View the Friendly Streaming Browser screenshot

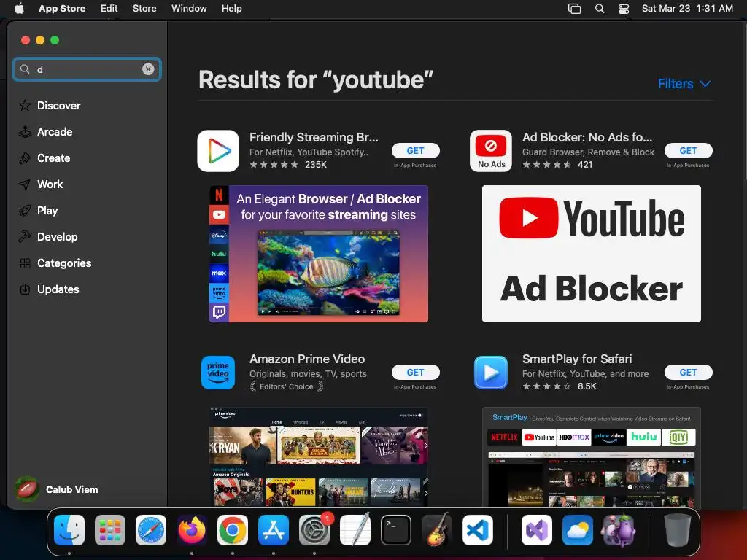tap(319, 254)
